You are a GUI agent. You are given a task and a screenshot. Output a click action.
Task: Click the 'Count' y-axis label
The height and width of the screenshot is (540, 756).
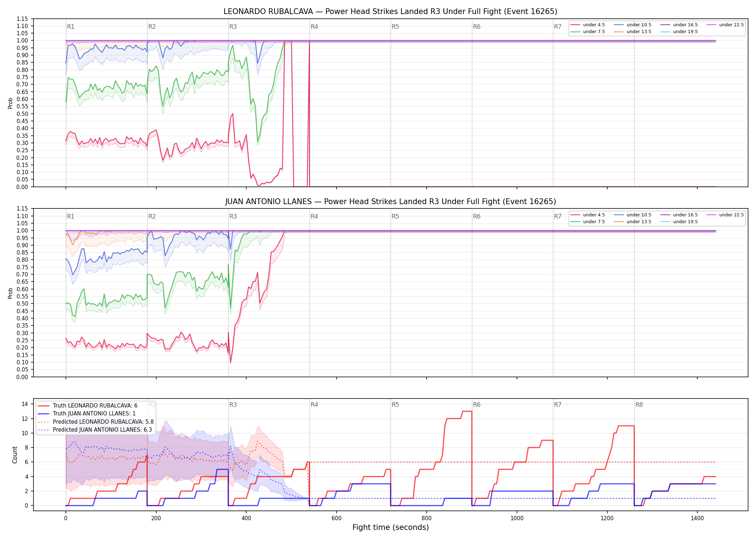15,455
